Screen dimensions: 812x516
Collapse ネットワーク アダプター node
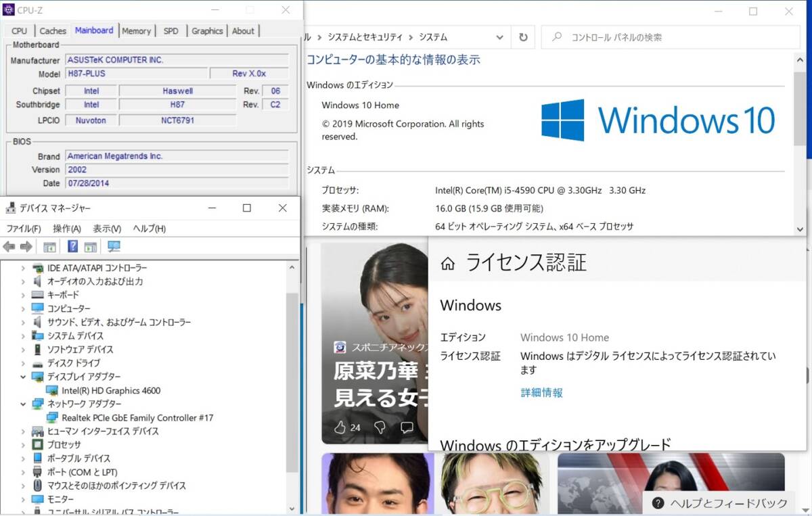(23, 404)
